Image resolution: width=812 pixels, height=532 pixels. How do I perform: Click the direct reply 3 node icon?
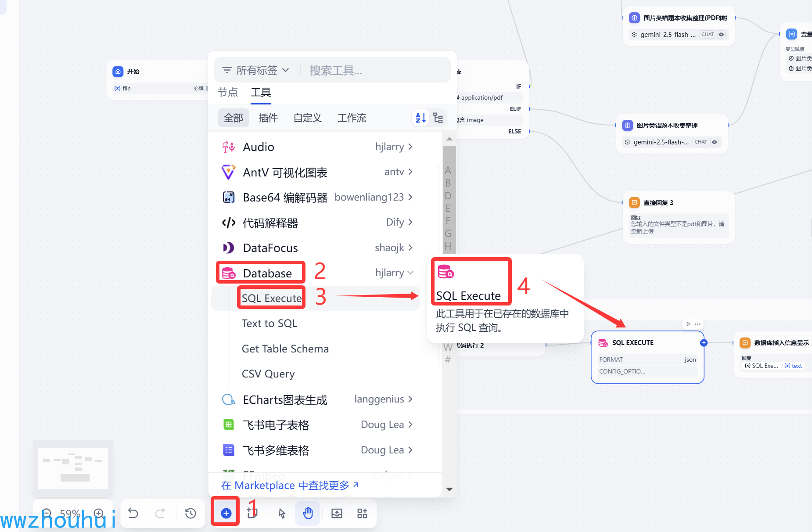(x=634, y=202)
